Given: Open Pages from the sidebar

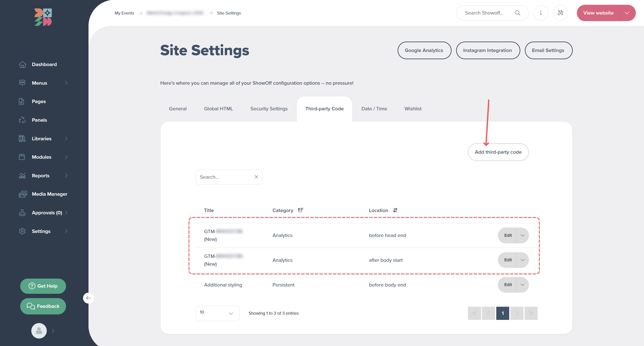Looking at the screenshot, I should coord(39,101).
